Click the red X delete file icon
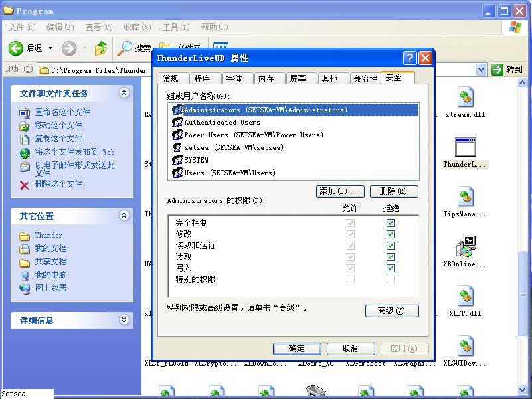Screen dimensions: 532x399 (25, 185)
